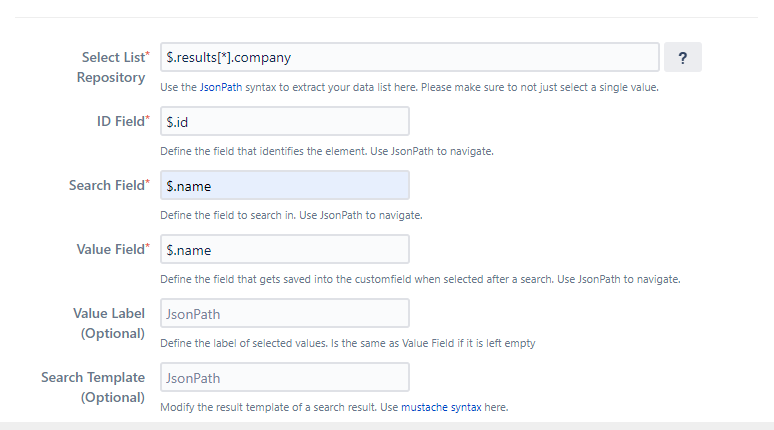Select the Search Field label text
Image resolution: width=774 pixels, height=430 pixels.
[x=106, y=185]
